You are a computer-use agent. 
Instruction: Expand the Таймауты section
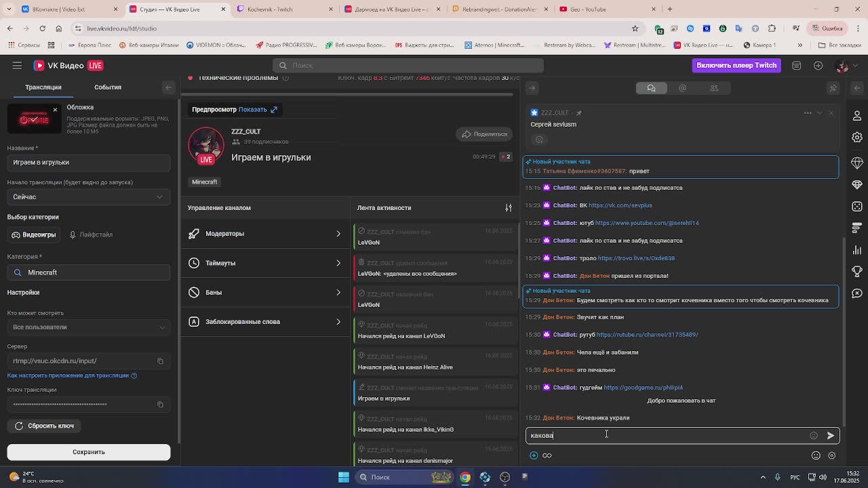click(x=264, y=263)
